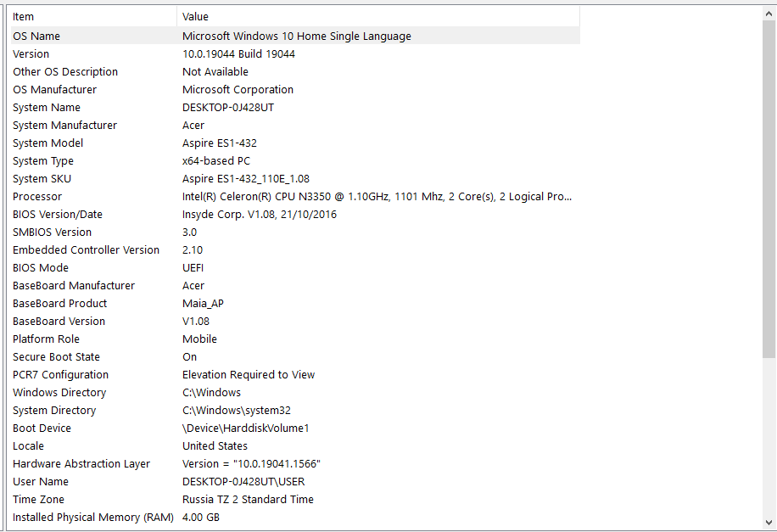Click the Mobile value
777x532 pixels.
pyautogui.click(x=199, y=339)
